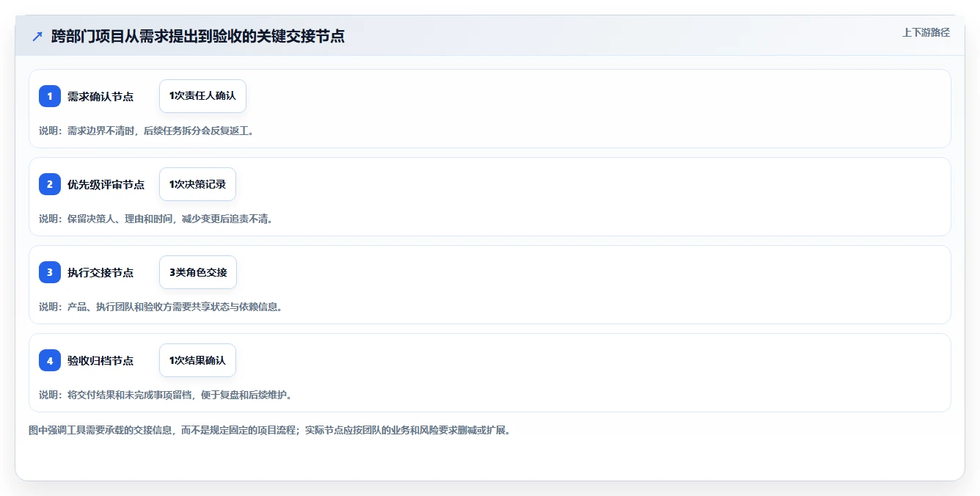Click the footer text starting 图中强调工具需要承载
The width and height of the screenshot is (980, 496).
pyautogui.click(x=269, y=430)
